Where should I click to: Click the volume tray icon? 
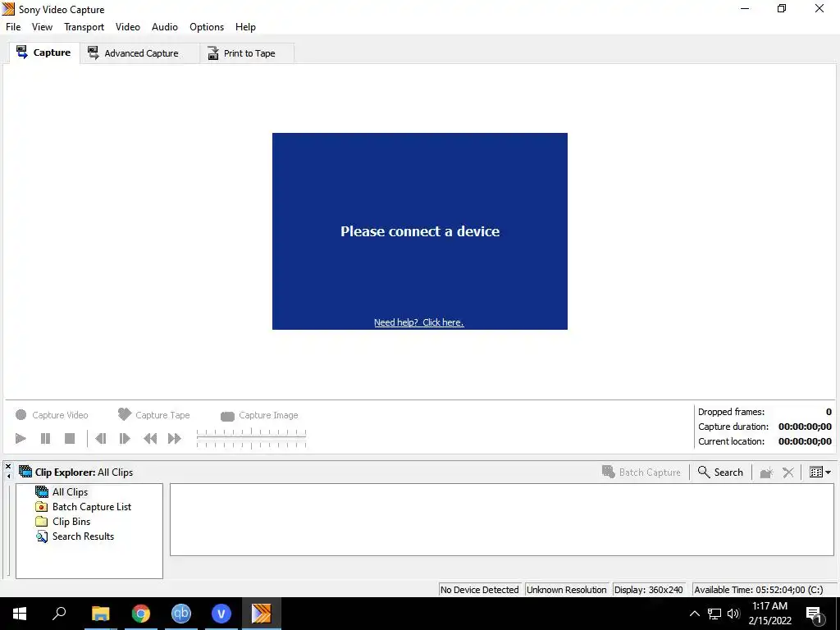pyautogui.click(x=733, y=614)
